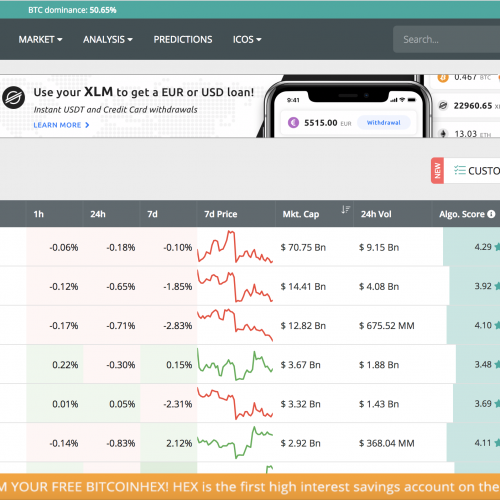The height and width of the screenshot is (500, 500).
Task: Open the 7d sparkline for the $70.75 Bn row
Action: pyautogui.click(x=235, y=247)
